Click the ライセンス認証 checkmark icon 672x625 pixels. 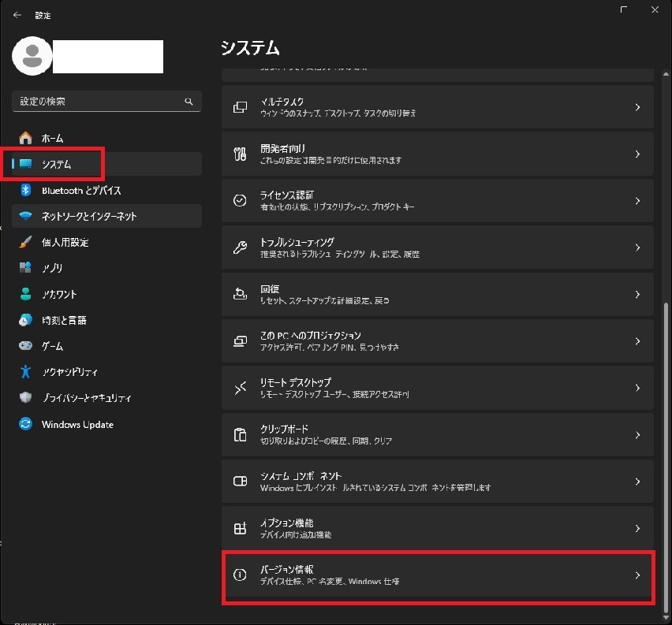point(240,200)
